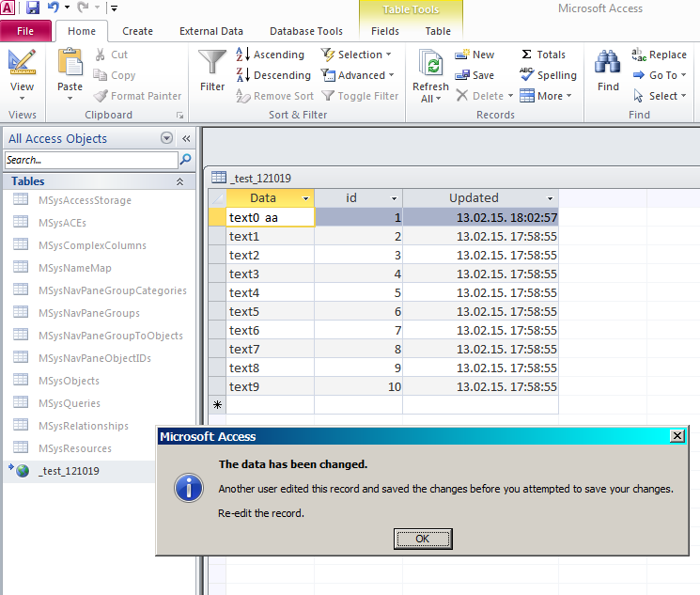The image size is (700, 595).
Task: Open the All Access Objects pane menu arrow
Action: [166, 138]
